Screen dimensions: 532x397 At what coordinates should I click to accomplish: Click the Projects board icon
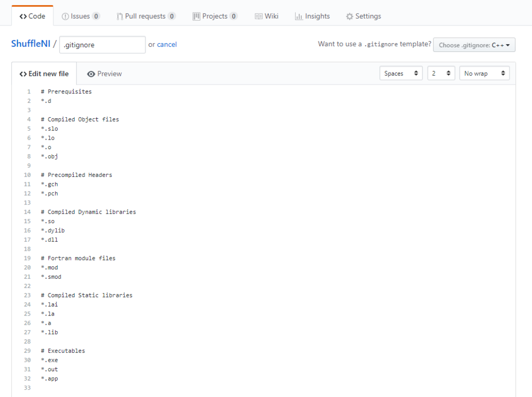click(x=196, y=16)
